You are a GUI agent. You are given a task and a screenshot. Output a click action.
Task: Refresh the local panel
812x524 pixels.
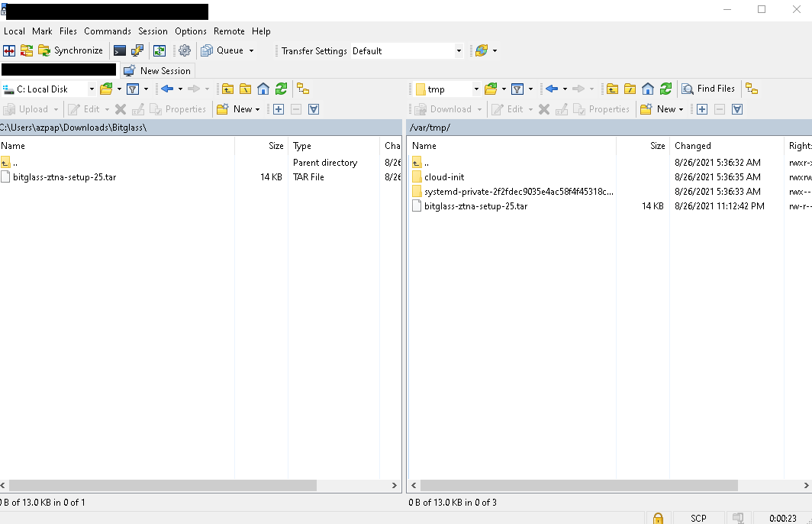(281, 89)
